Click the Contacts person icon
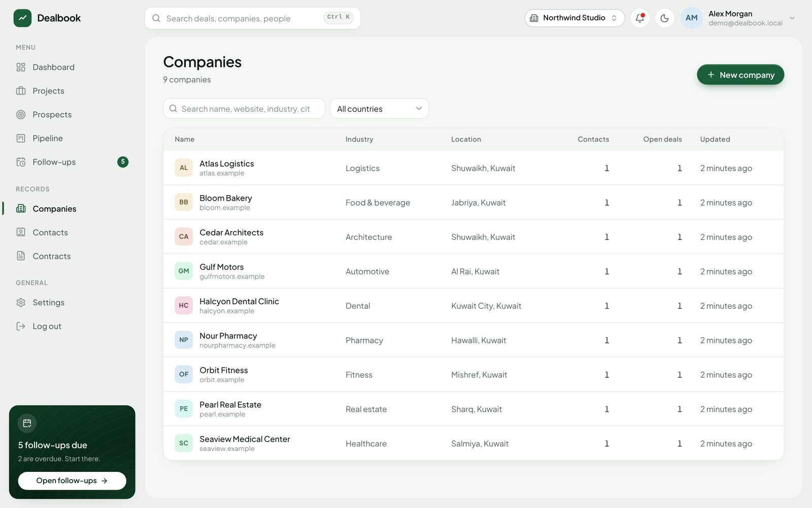812x508 pixels. click(21, 232)
